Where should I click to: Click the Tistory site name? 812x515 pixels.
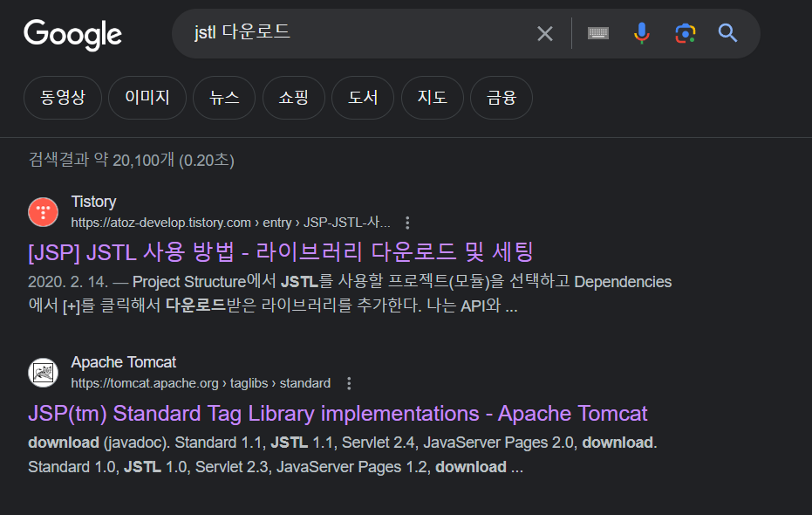(x=93, y=202)
